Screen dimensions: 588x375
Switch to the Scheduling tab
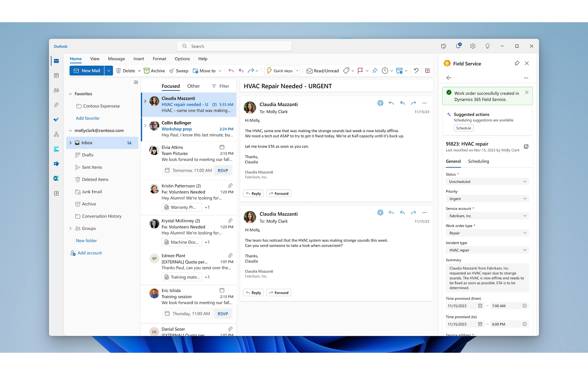[478, 161]
